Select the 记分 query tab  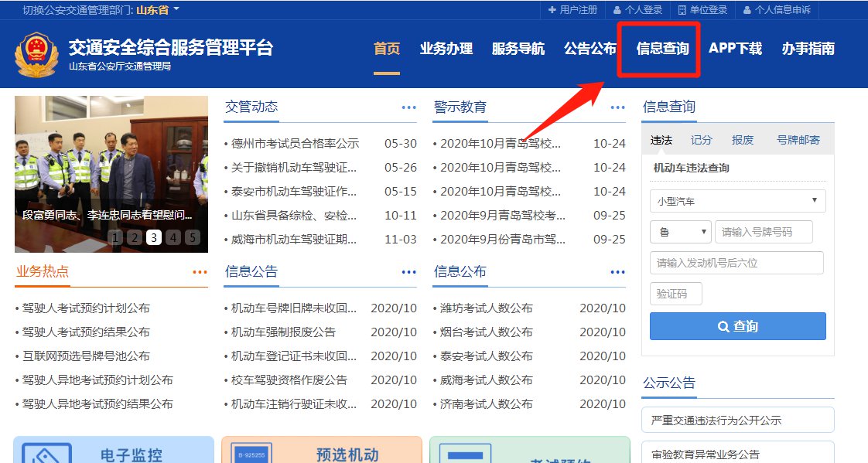point(701,140)
